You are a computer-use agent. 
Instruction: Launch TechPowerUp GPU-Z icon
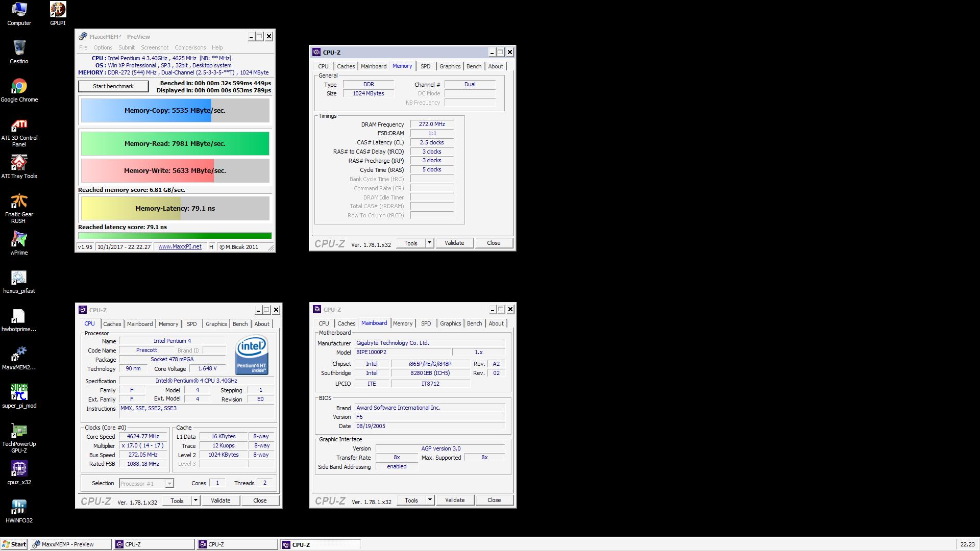click(x=19, y=438)
